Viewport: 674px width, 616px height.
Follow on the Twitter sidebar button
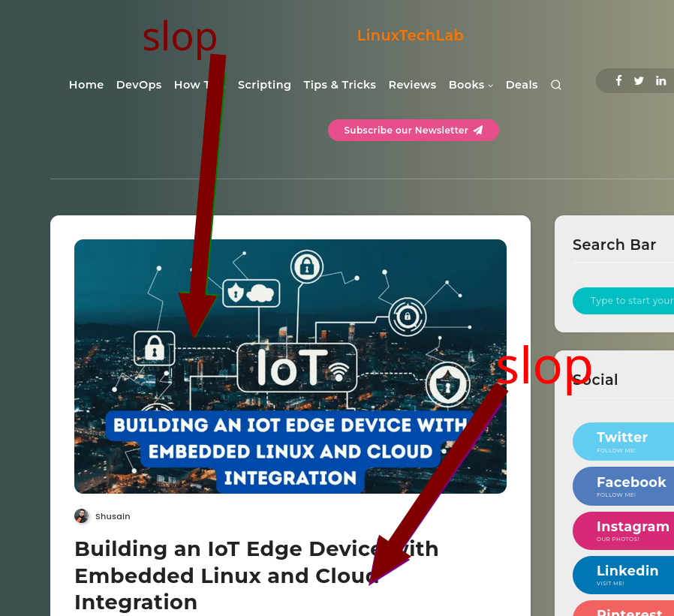click(x=623, y=442)
